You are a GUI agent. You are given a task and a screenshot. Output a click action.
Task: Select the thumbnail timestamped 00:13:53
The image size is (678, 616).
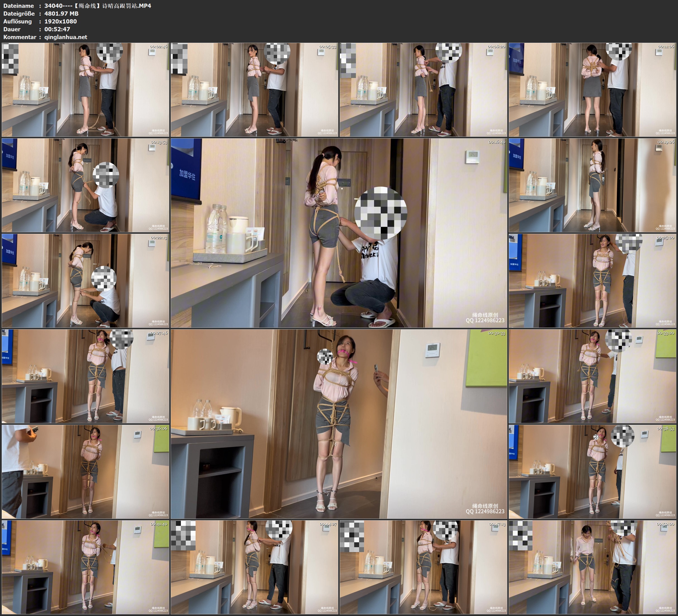click(x=85, y=185)
